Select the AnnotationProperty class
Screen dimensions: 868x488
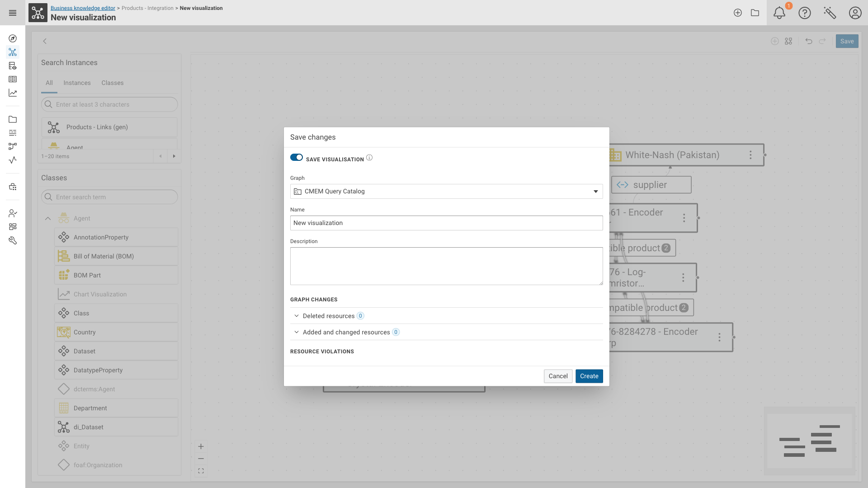click(x=116, y=237)
